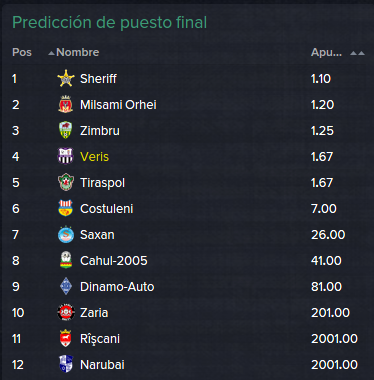Click the Zimbru green shield crest
Viewport: 374px width, 380px height.
click(65, 130)
